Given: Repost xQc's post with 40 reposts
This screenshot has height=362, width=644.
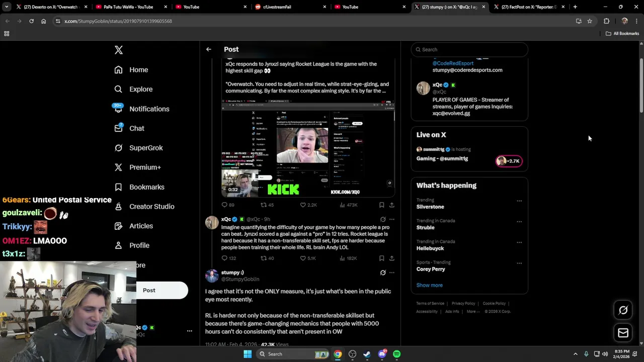Looking at the screenshot, I should [x=267, y=258].
